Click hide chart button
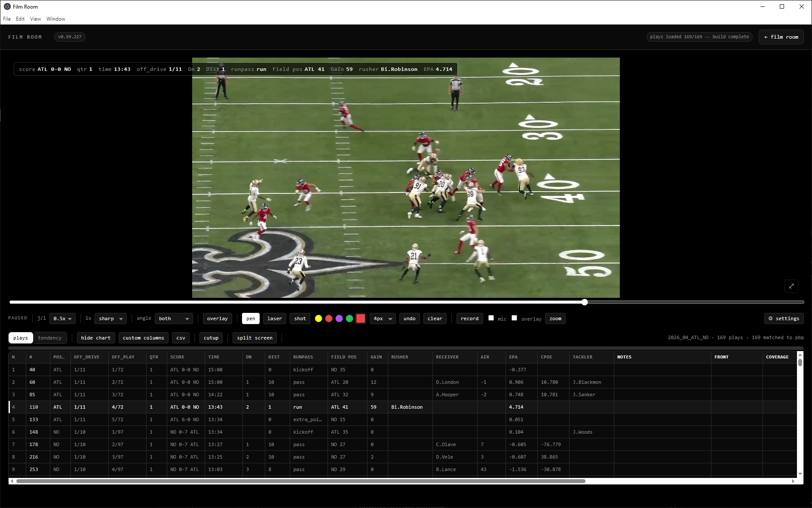The width and height of the screenshot is (812, 508). 96,338
